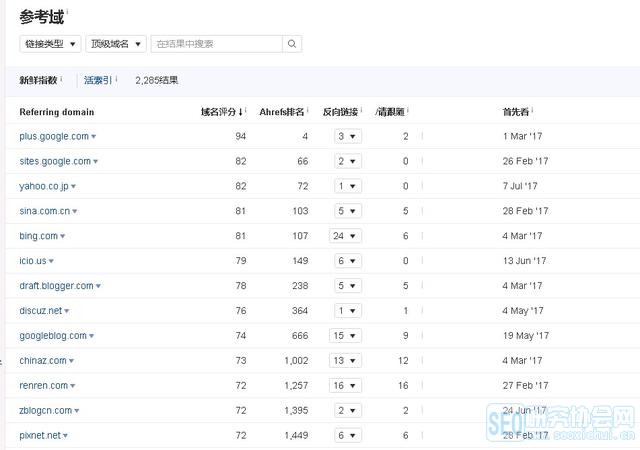Focus the 在结果中搜索 search field
The width and height of the screenshot is (640, 450).
[x=217, y=44]
